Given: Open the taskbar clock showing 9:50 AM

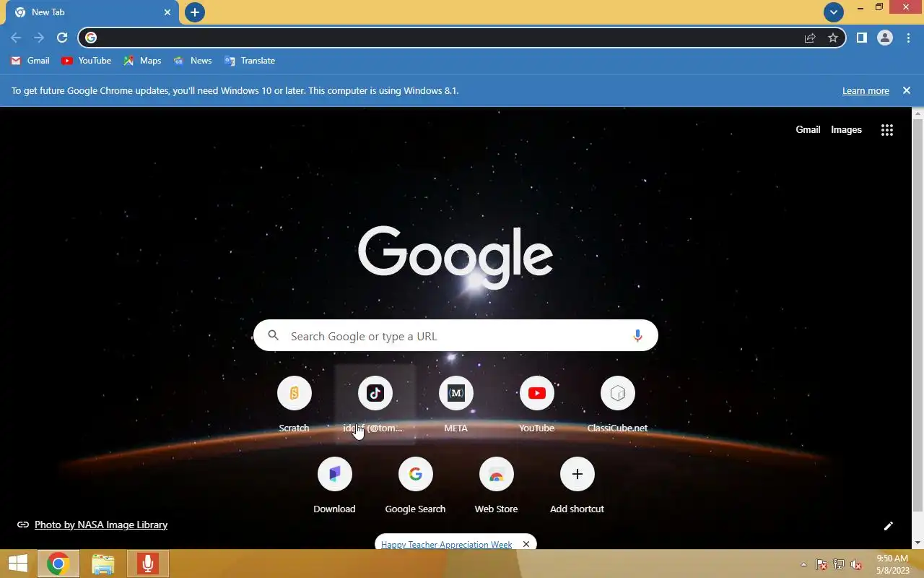Looking at the screenshot, I should click(892, 564).
